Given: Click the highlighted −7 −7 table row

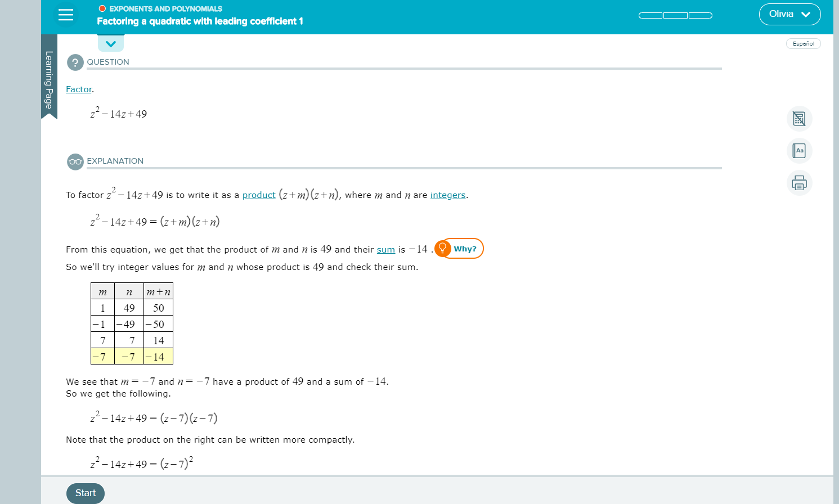Looking at the screenshot, I should 132,357.
